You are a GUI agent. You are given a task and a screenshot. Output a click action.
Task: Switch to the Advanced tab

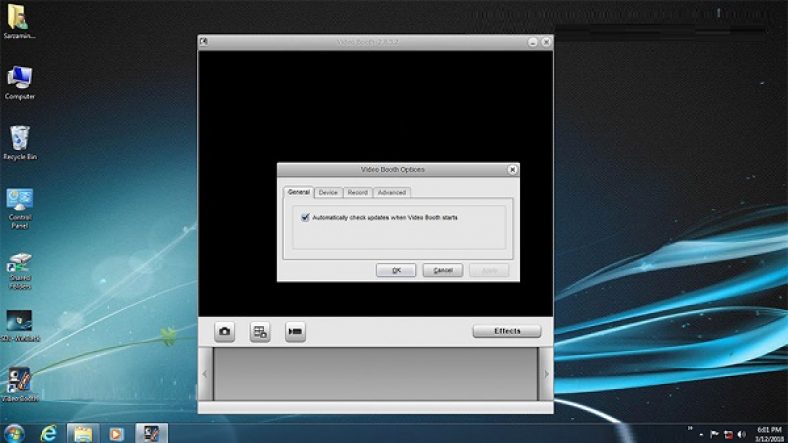tap(391, 192)
